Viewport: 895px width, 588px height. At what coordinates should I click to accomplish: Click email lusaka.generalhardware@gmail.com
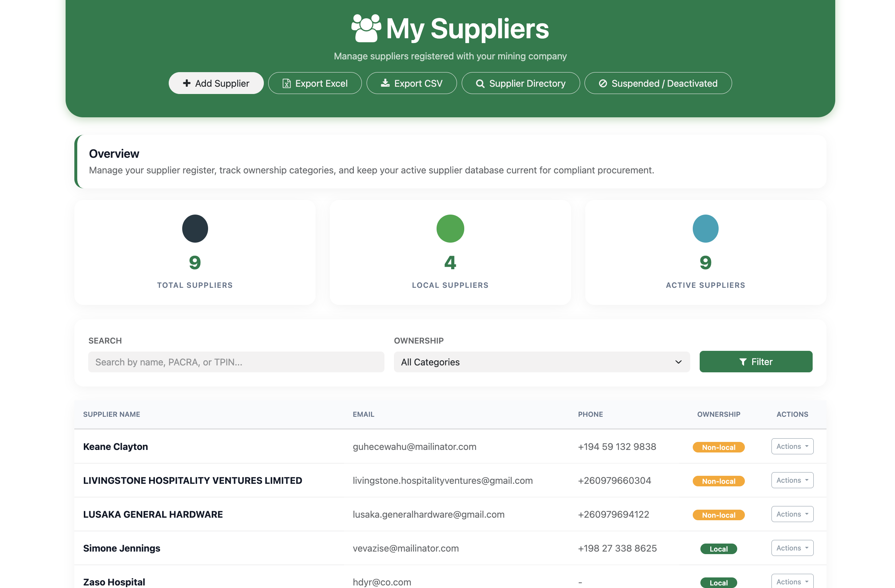pyautogui.click(x=428, y=514)
